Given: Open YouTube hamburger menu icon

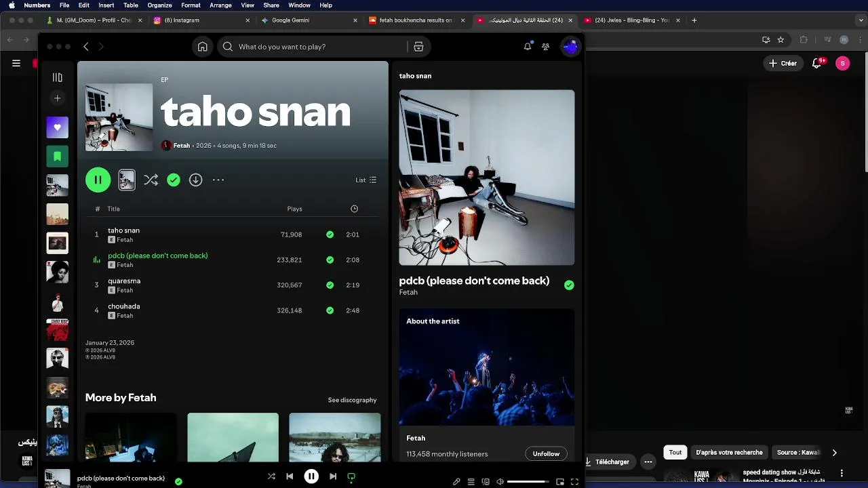Looking at the screenshot, I should coord(16,63).
